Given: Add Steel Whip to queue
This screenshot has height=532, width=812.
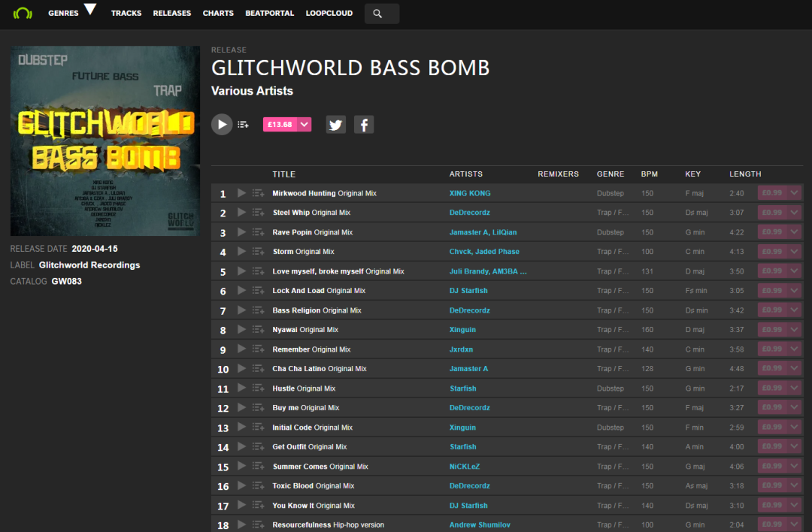Looking at the screenshot, I should point(259,212).
